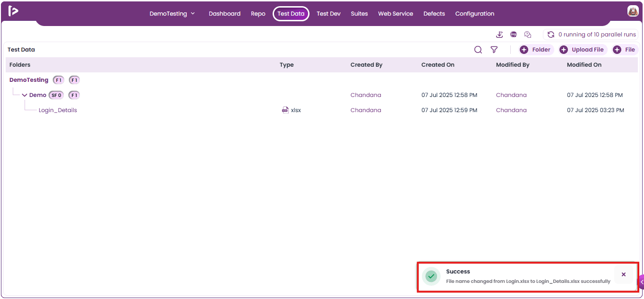Click the xlsx file type icon

pos(285,110)
